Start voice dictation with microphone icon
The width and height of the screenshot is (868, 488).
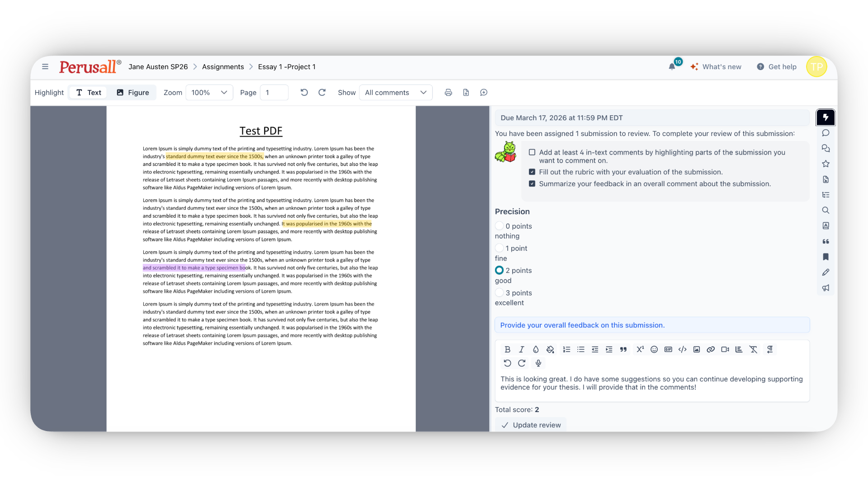pyautogui.click(x=538, y=363)
